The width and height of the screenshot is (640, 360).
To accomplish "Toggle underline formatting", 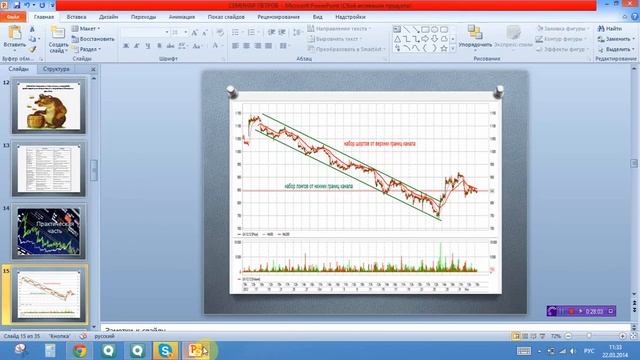I will coord(148,46).
